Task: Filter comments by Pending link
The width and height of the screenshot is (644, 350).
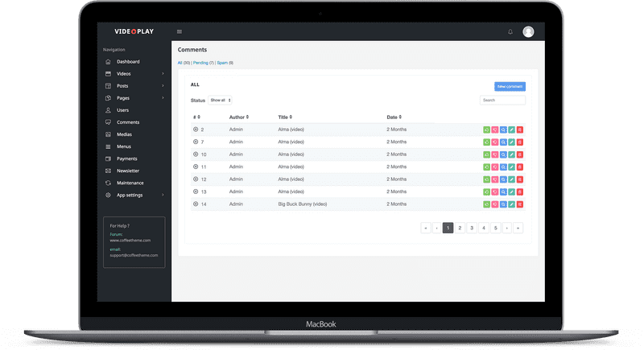Action: (x=200, y=63)
